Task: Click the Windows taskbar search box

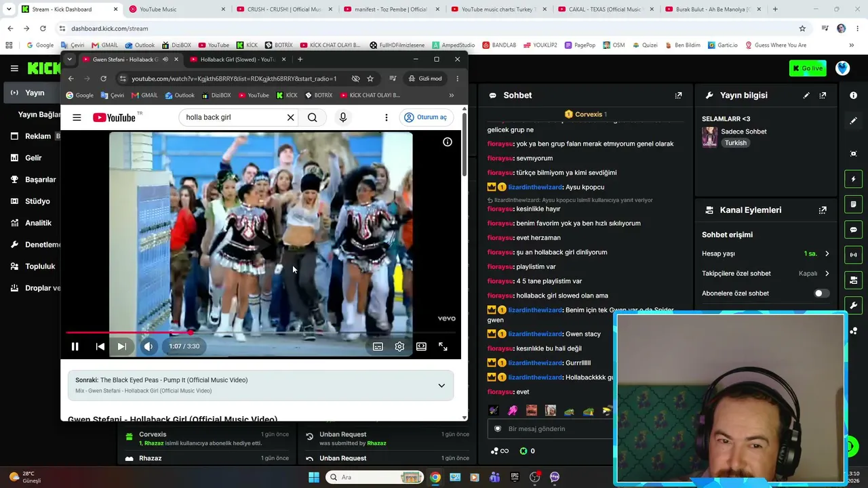Action: coord(374,477)
